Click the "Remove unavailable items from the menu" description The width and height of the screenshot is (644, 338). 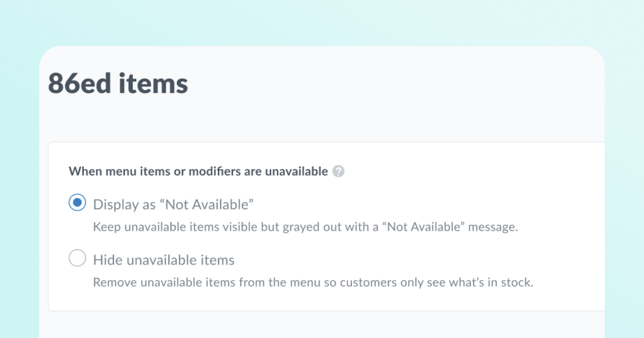pos(313,282)
